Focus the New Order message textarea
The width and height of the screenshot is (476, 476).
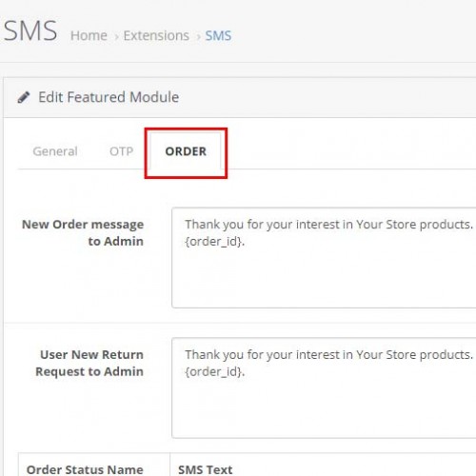point(324,258)
